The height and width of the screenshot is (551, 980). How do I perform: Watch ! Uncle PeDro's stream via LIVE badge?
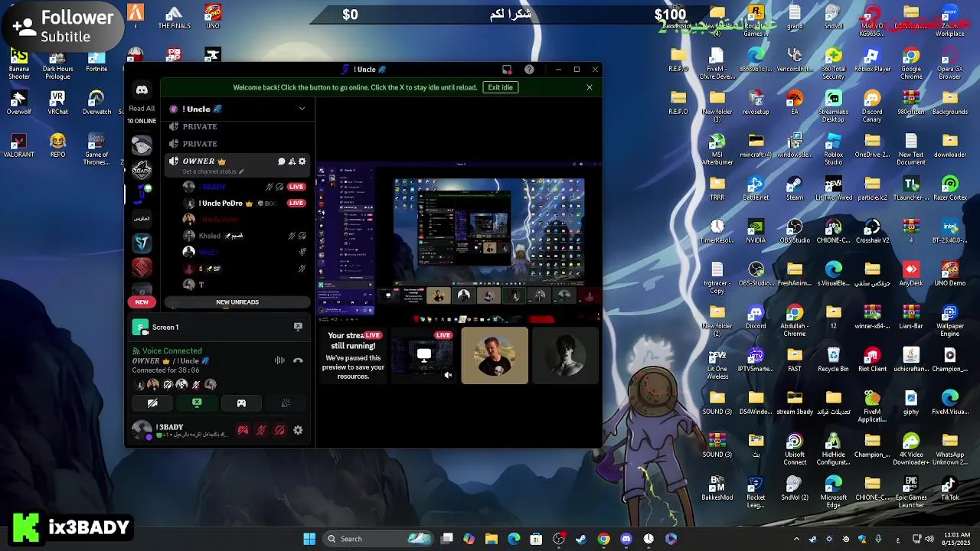click(296, 203)
